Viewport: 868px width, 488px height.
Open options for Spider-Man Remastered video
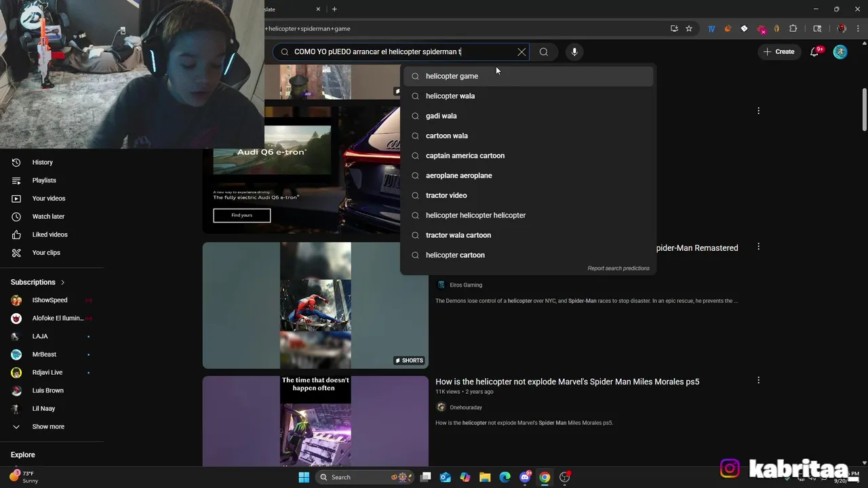(758, 247)
